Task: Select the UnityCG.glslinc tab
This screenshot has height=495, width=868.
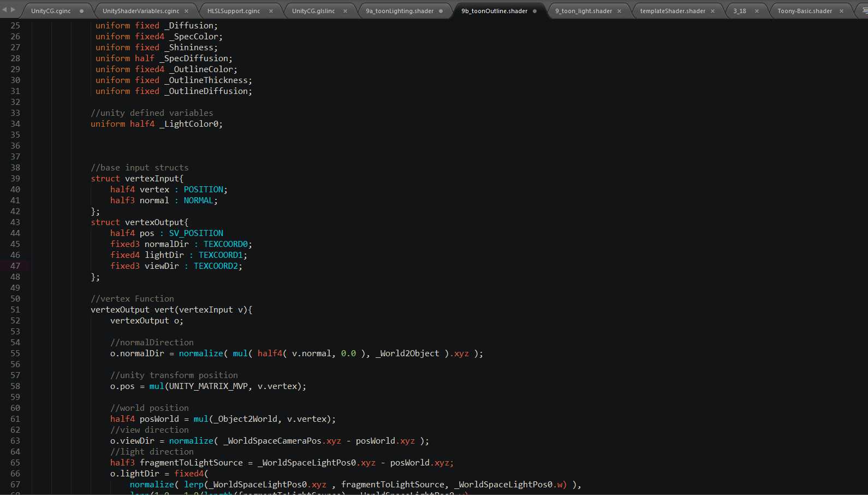Action: click(313, 11)
